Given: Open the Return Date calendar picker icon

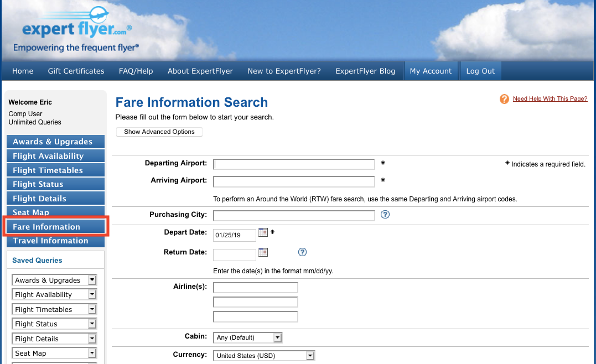Looking at the screenshot, I should click(x=263, y=252).
